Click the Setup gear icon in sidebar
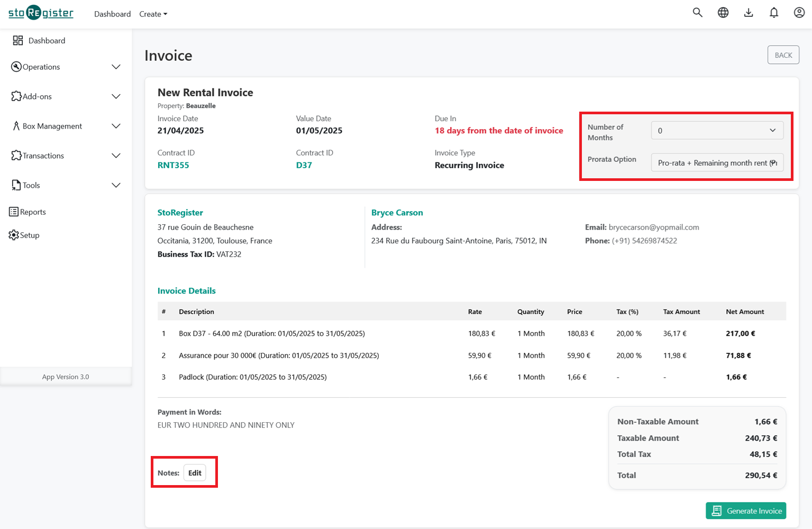Screen dimensions: 812x529 [15, 235]
